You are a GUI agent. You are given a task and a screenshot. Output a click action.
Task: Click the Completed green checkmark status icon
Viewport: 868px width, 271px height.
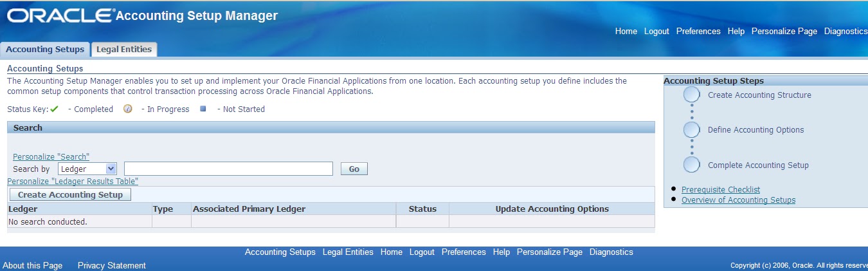click(55, 109)
